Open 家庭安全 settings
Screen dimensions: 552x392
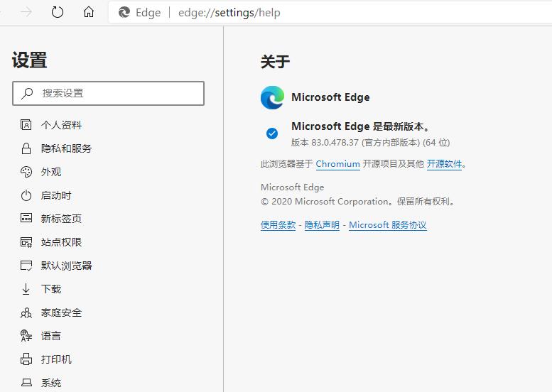coord(61,312)
